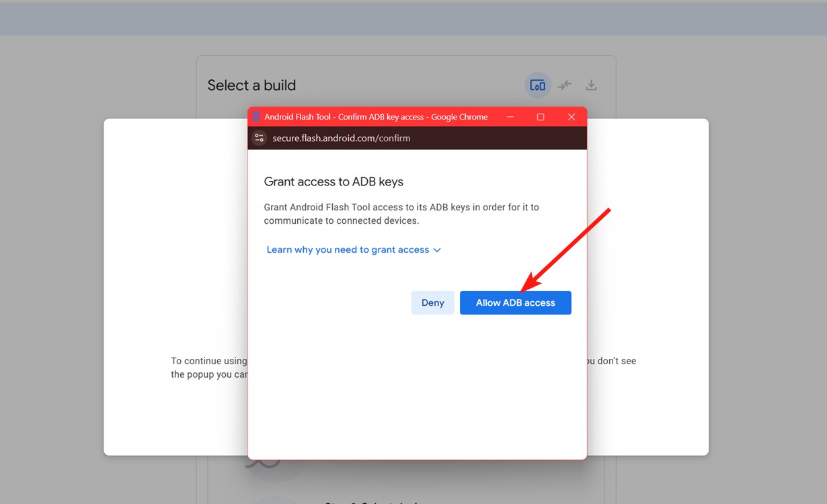Click the circled devices icon beside Select a build
This screenshot has height=504, width=827.
tap(537, 85)
